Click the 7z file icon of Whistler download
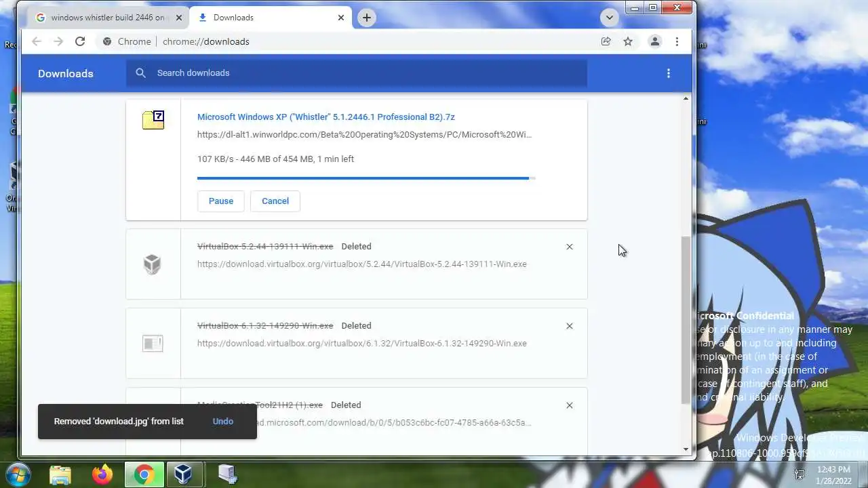Viewport: 868px width, 488px height. pos(153,120)
